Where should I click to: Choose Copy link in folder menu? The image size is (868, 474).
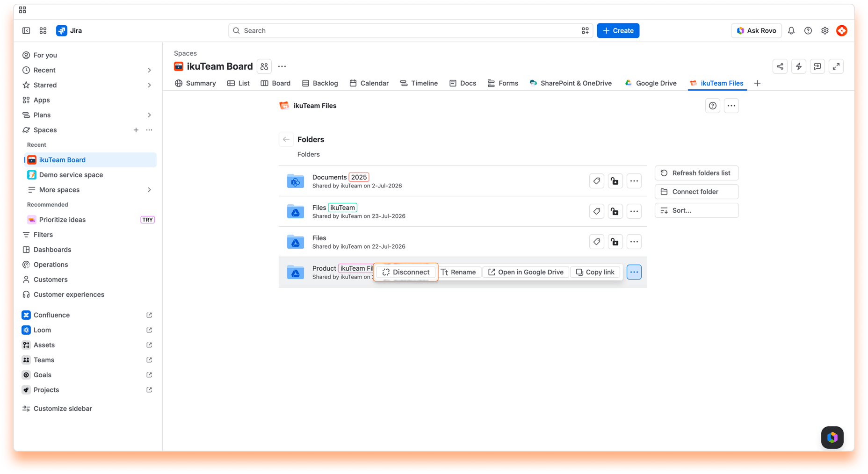(x=595, y=272)
